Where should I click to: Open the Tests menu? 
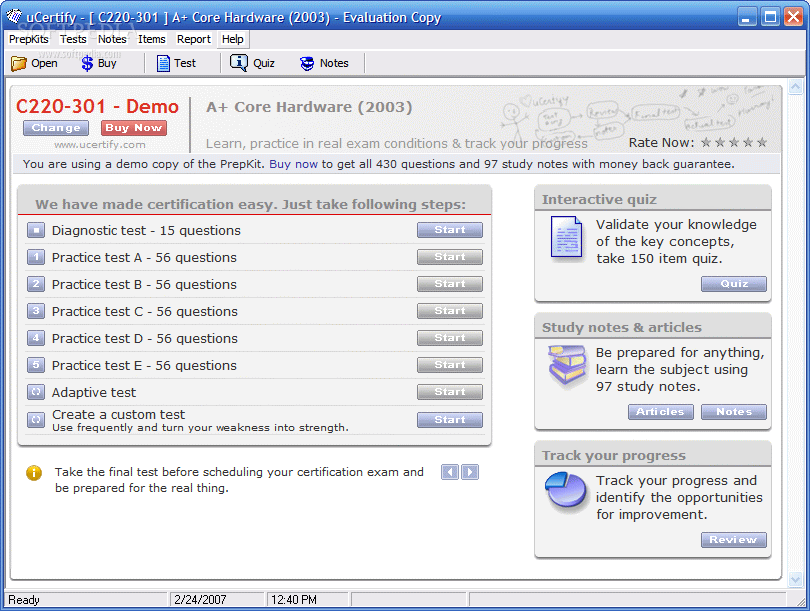point(73,39)
